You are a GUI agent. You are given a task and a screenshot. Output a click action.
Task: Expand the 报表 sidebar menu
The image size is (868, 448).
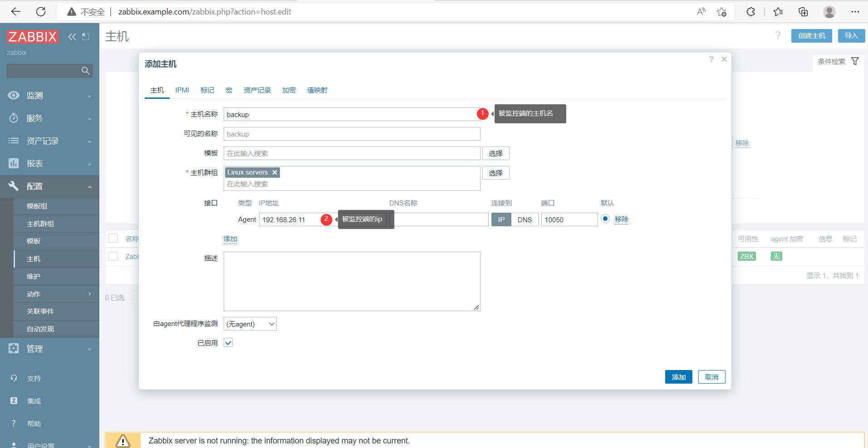pyautogui.click(x=50, y=164)
